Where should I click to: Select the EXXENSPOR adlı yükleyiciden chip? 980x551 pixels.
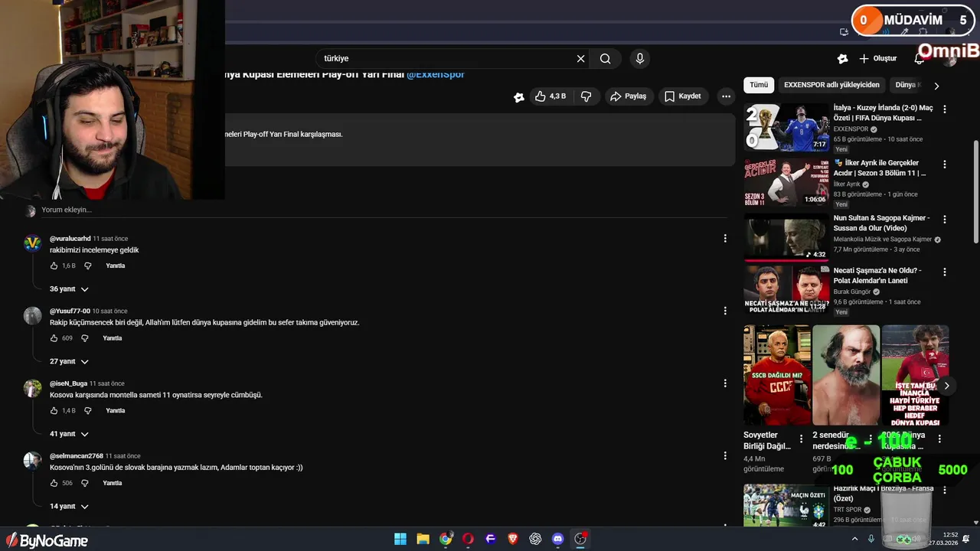coord(831,85)
